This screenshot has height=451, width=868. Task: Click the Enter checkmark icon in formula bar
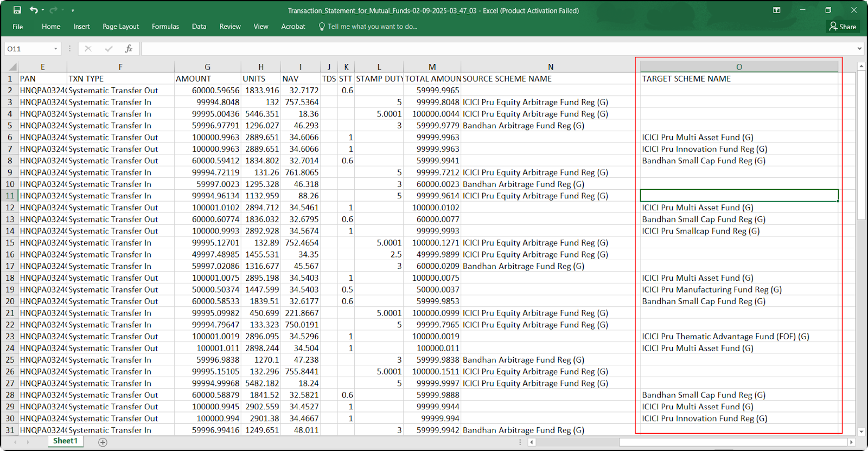[x=108, y=49]
